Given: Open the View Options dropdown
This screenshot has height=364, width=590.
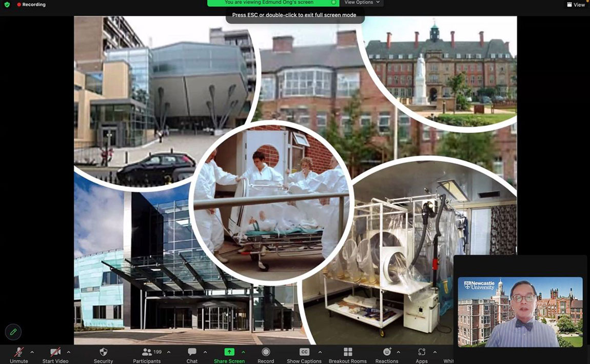Looking at the screenshot, I should [362, 3].
